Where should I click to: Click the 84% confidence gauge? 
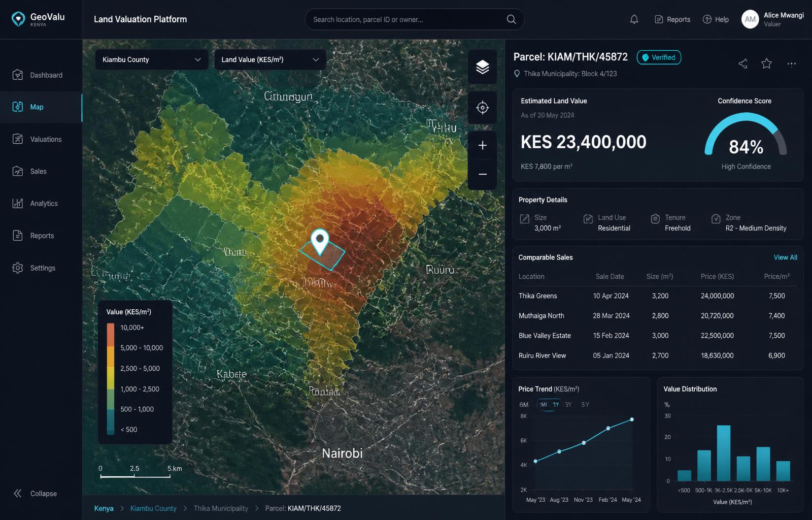coord(746,135)
